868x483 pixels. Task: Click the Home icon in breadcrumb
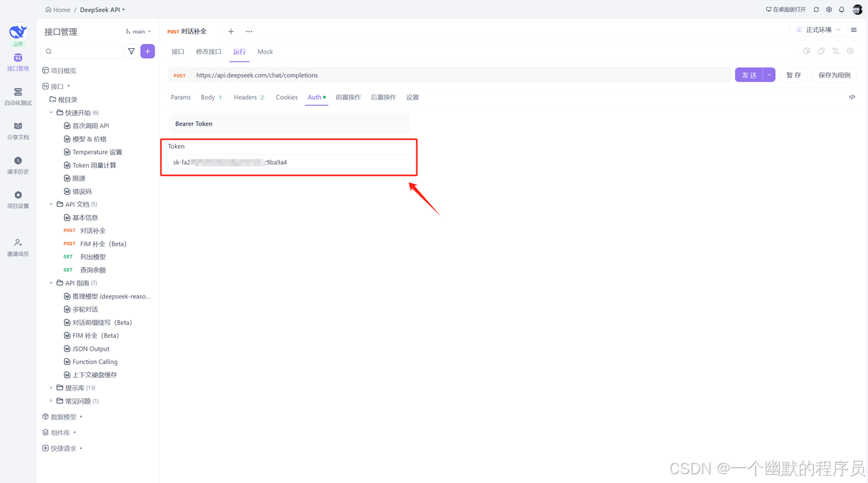click(x=49, y=9)
